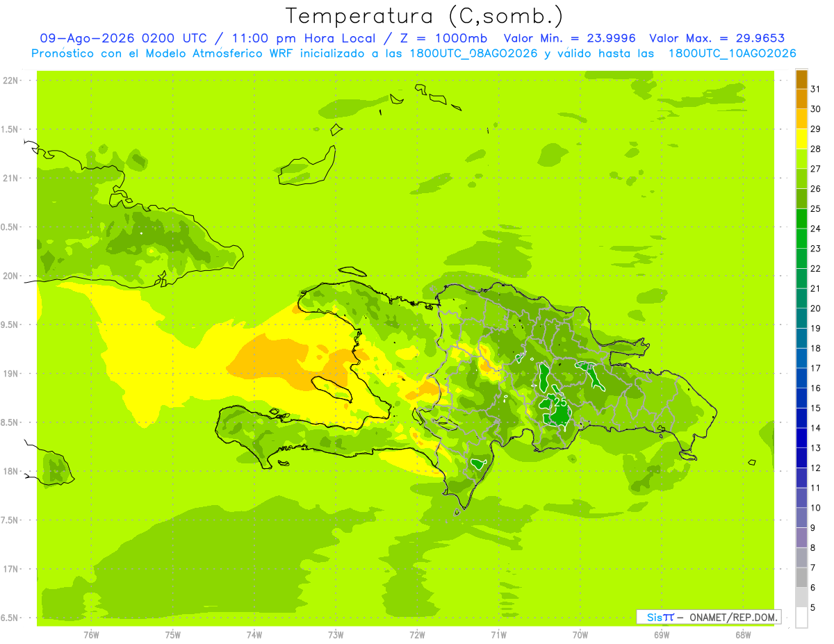This screenshot has height=644, width=834.
Task: Click the '68W' longitude label
Action: pos(743,635)
